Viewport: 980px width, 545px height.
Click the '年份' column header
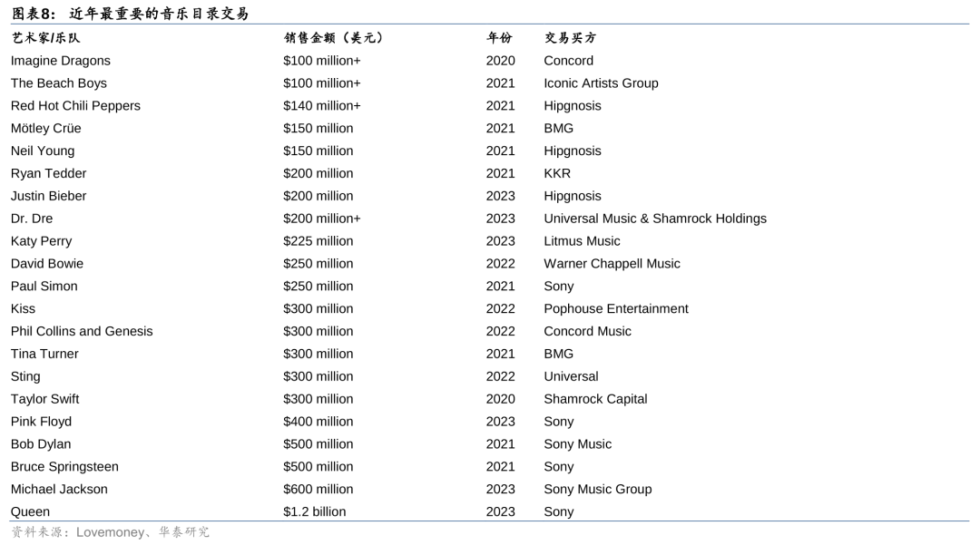[x=499, y=38]
